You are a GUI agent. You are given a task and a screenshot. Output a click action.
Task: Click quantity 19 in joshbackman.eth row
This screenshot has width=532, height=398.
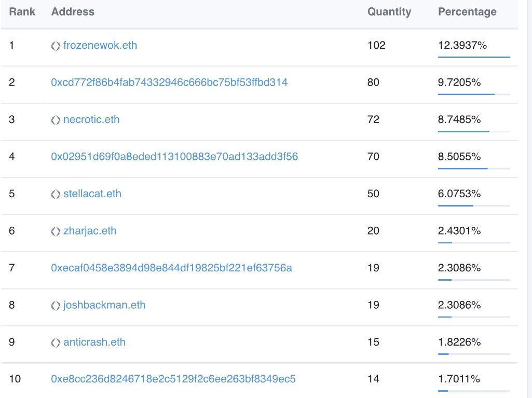373,305
